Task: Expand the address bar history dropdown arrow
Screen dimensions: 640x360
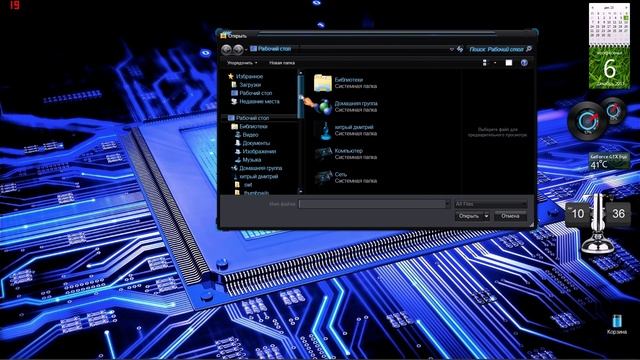Action: click(451, 49)
